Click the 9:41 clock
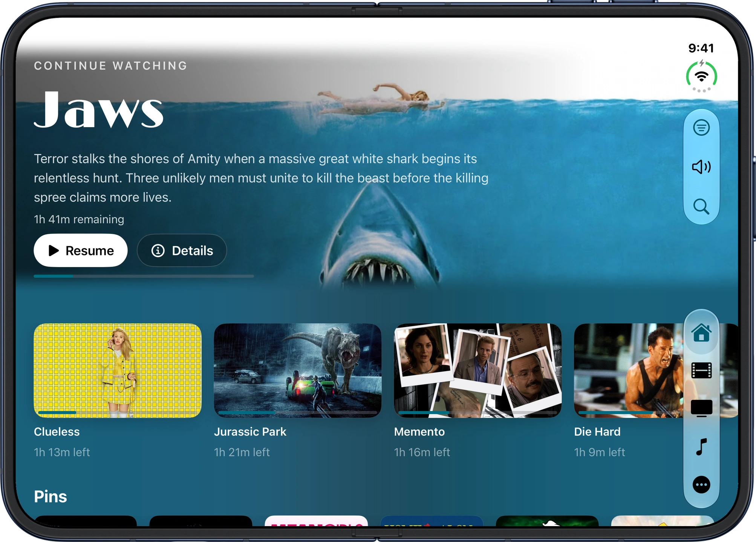 point(701,48)
